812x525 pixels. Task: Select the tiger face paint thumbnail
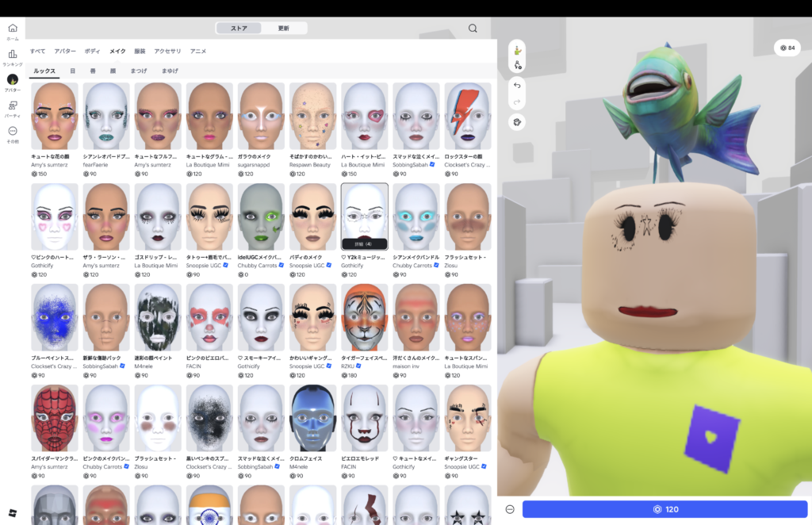(364, 317)
